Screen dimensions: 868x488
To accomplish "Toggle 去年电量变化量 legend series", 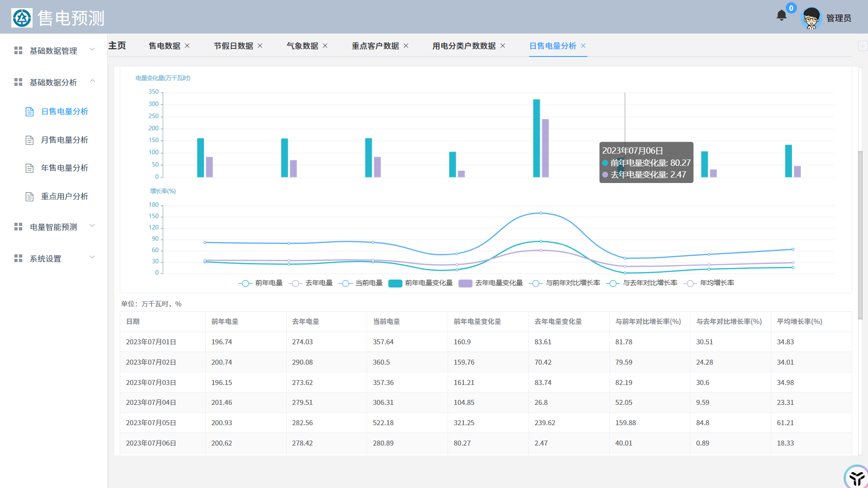I will point(465,283).
